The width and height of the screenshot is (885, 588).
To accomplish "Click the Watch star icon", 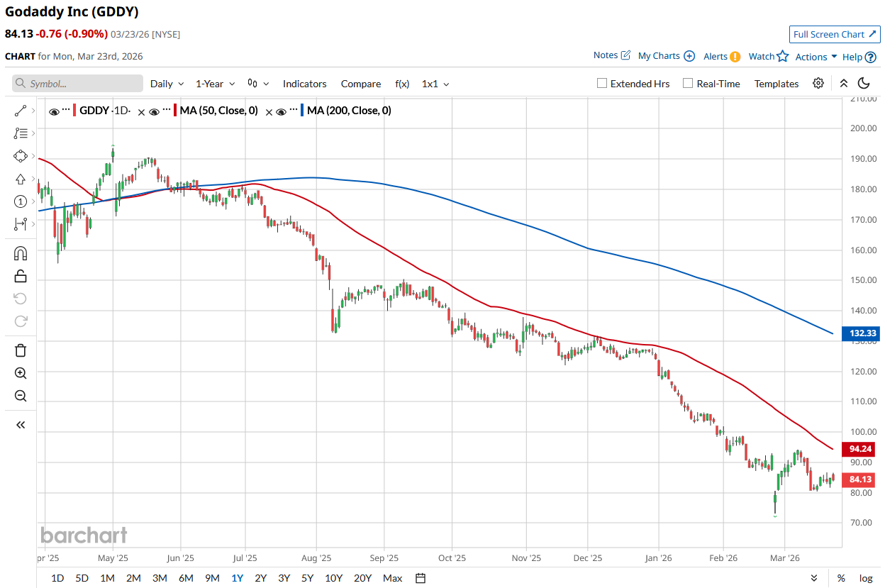I will coord(783,56).
